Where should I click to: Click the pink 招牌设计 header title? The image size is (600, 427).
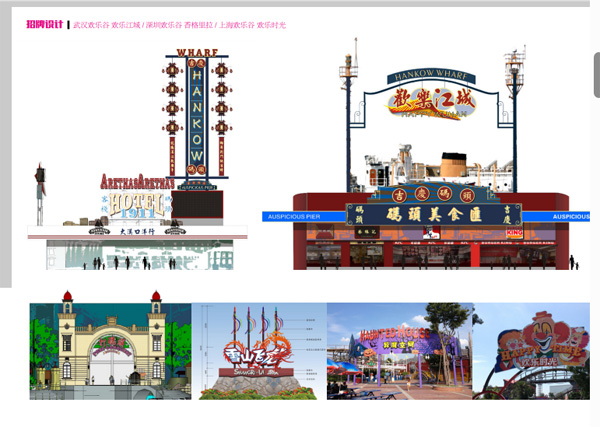tap(45, 24)
